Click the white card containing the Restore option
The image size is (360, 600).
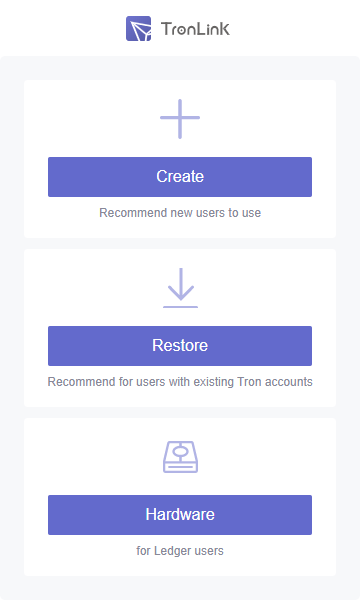tap(180, 328)
